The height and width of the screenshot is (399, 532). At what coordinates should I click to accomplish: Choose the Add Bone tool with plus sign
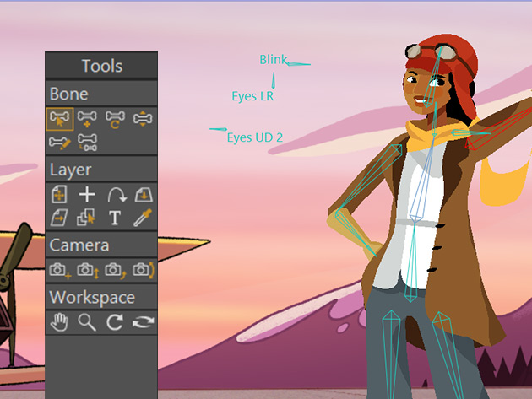coord(87,119)
